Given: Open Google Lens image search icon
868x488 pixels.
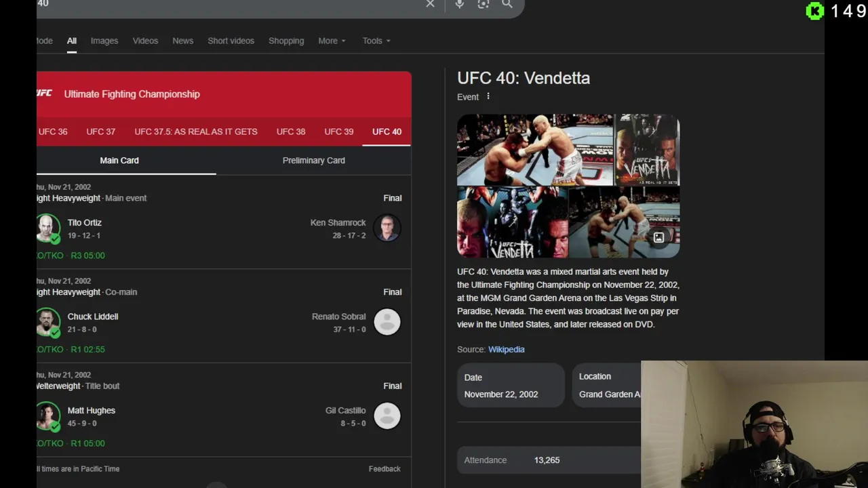Looking at the screenshot, I should [x=484, y=4].
